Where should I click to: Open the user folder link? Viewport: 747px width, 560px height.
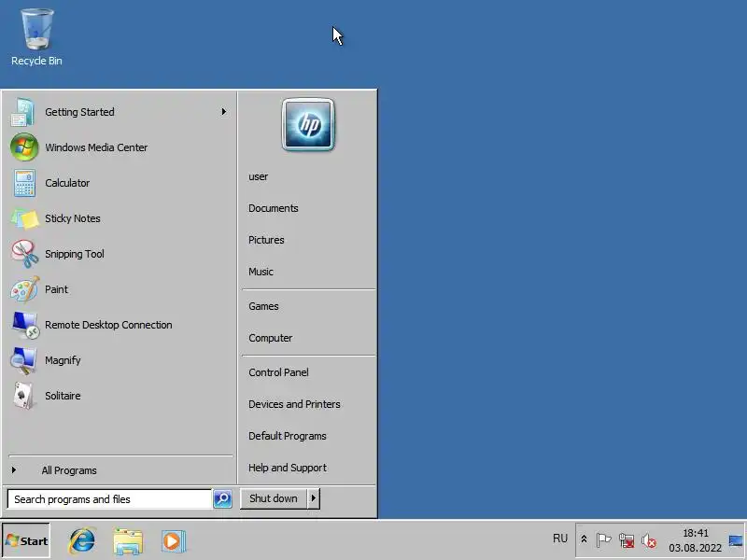coord(259,176)
